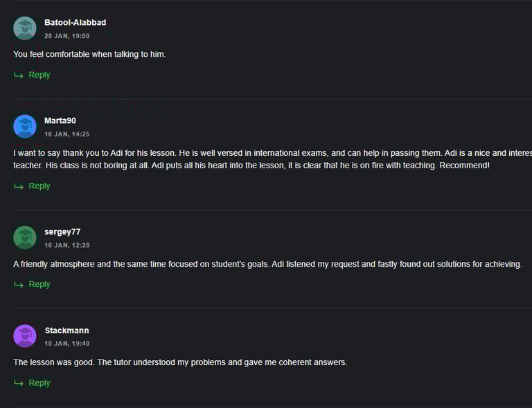Click reply arrow icon under Marta90's review
Screen dimensions: 532x408
click(x=19, y=186)
